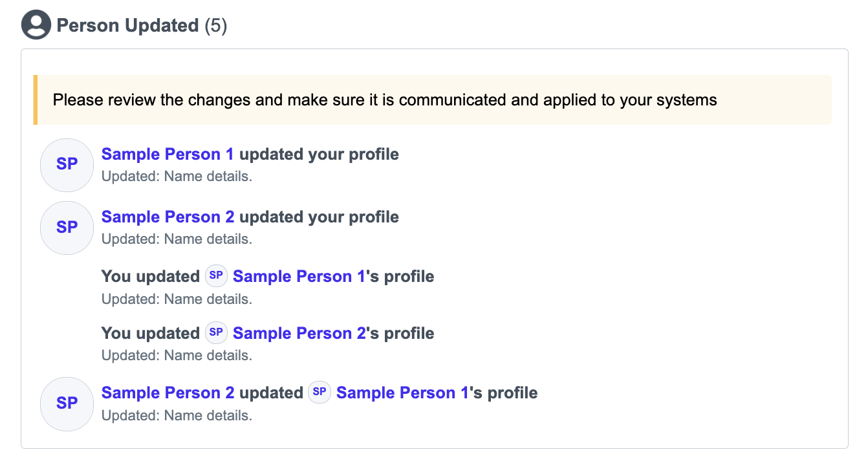
Task: Click "Updated: Name details." under You updated Sample Person 2's
Action: [x=177, y=356]
